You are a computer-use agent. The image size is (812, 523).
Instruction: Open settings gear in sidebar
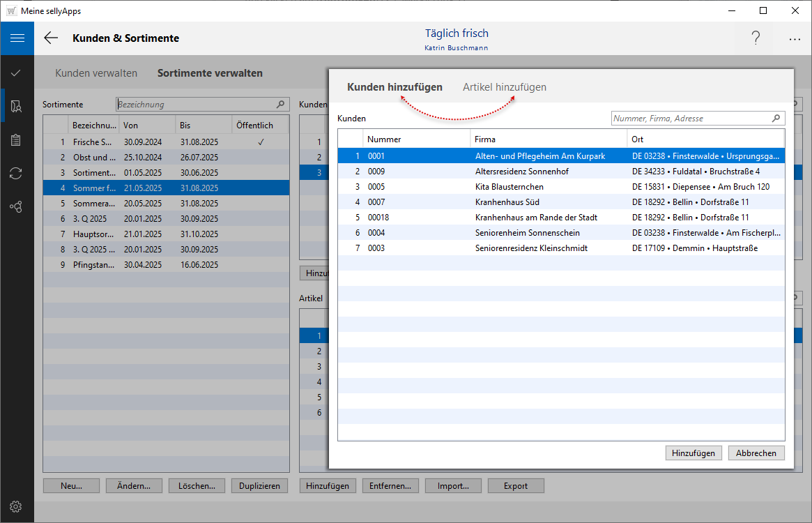pos(16,506)
